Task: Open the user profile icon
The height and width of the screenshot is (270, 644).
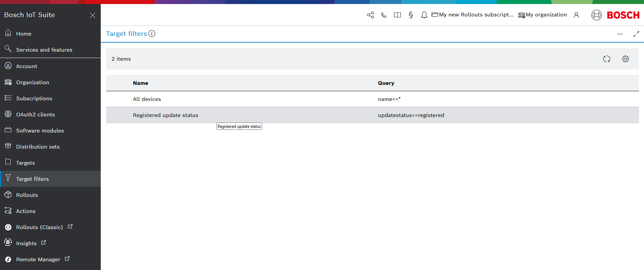Action: (576, 15)
